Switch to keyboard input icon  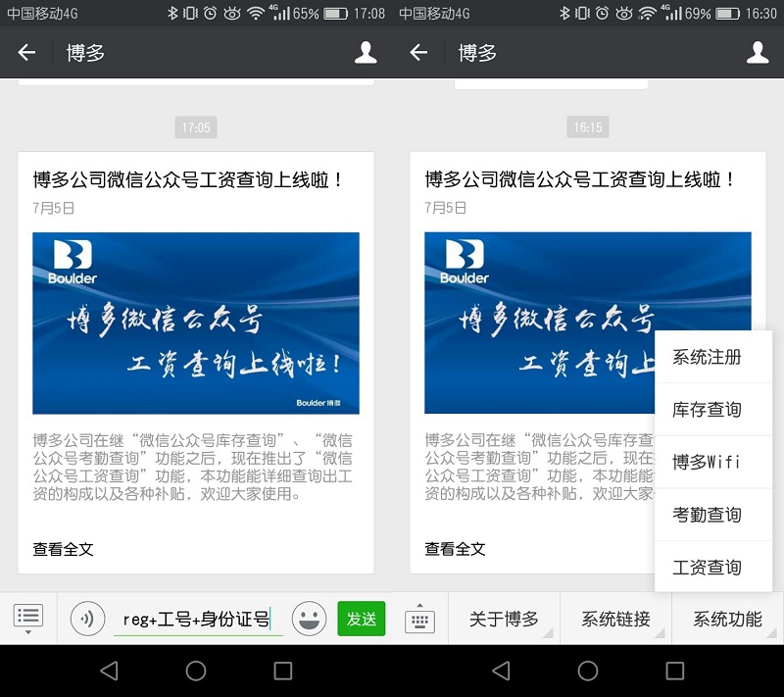tap(419, 619)
